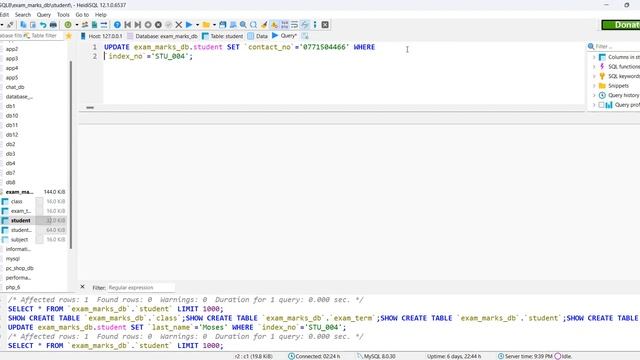Select the class table in tree
Screen dimensions: 640x360
[17, 202]
